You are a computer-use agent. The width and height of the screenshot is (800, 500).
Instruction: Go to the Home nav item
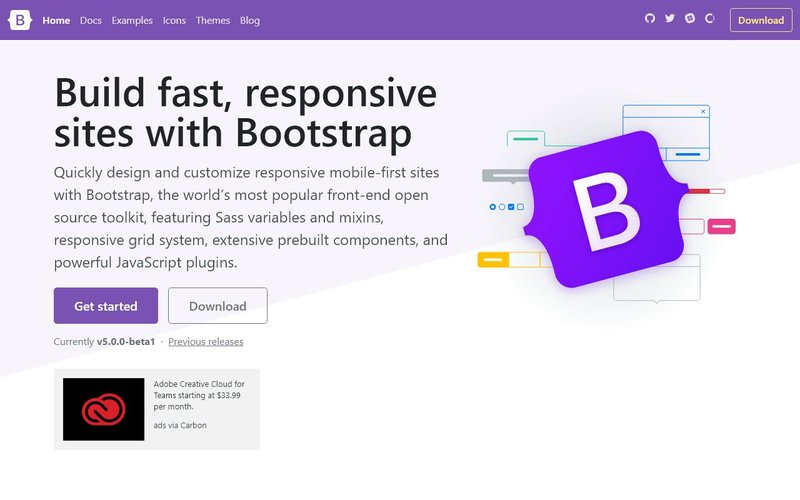(x=56, y=20)
